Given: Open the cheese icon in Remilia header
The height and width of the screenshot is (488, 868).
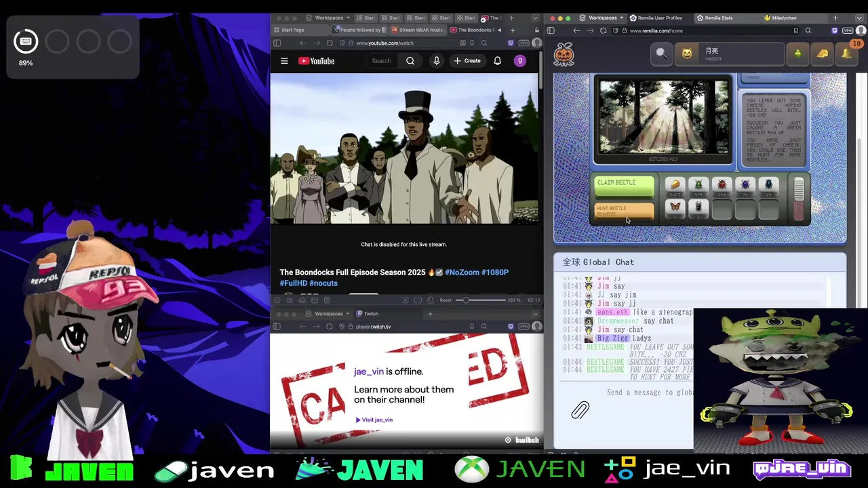Looking at the screenshot, I should 822,54.
